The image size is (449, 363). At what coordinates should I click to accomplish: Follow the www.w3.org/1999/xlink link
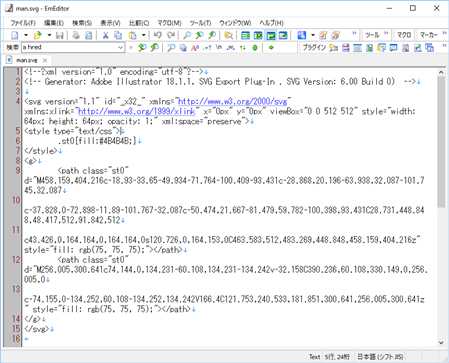tap(137, 111)
